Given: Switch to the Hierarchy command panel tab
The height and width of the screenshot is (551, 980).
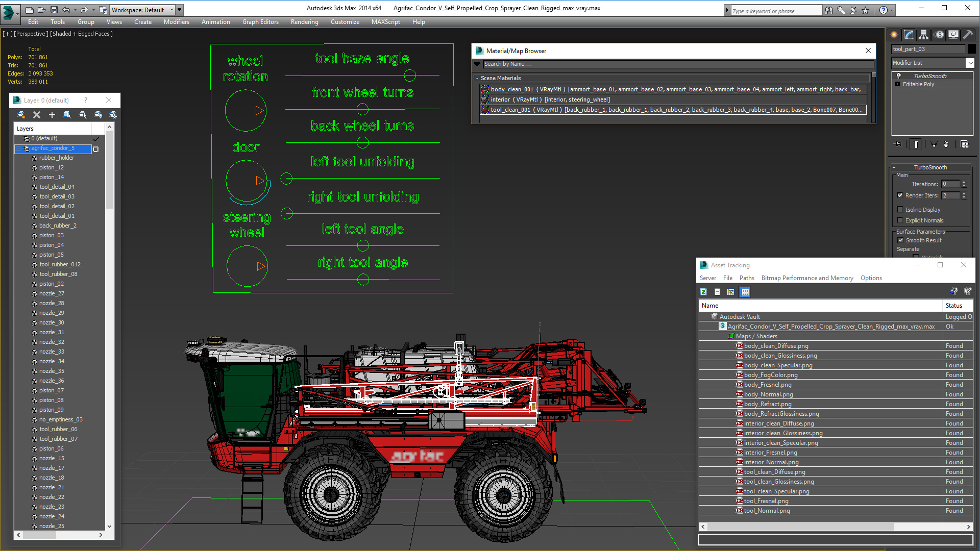Looking at the screenshot, I should click(x=923, y=35).
